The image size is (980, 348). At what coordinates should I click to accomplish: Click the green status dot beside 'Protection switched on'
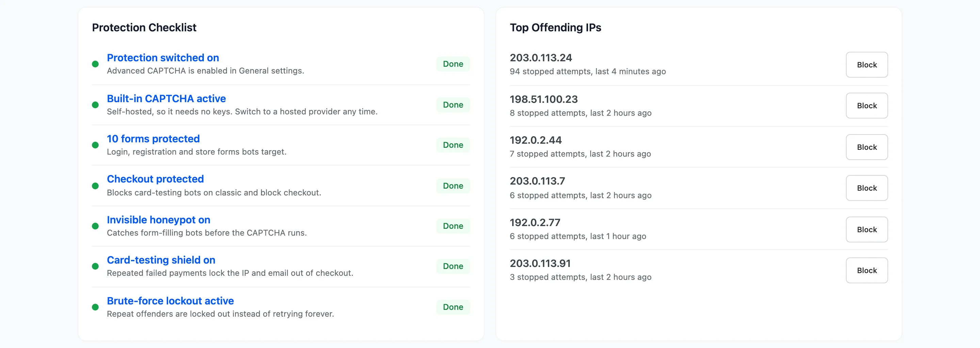click(x=96, y=64)
